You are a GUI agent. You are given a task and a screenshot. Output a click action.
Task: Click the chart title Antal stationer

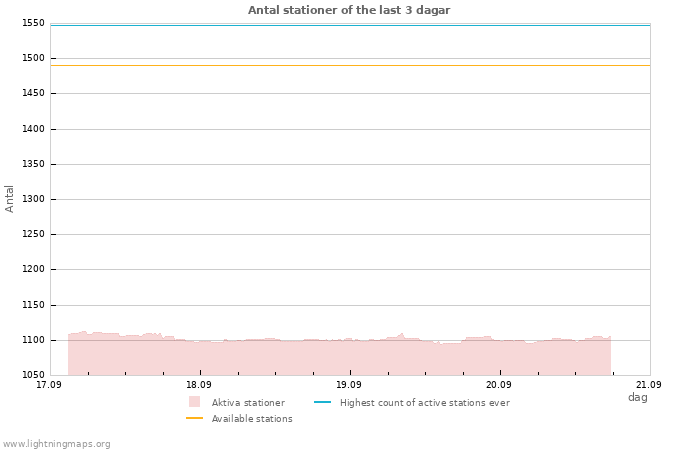pos(349,10)
